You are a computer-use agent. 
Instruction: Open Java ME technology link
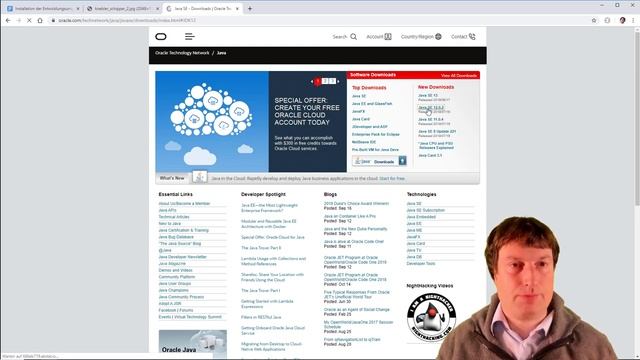pyautogui.click(x=414, y=230)
